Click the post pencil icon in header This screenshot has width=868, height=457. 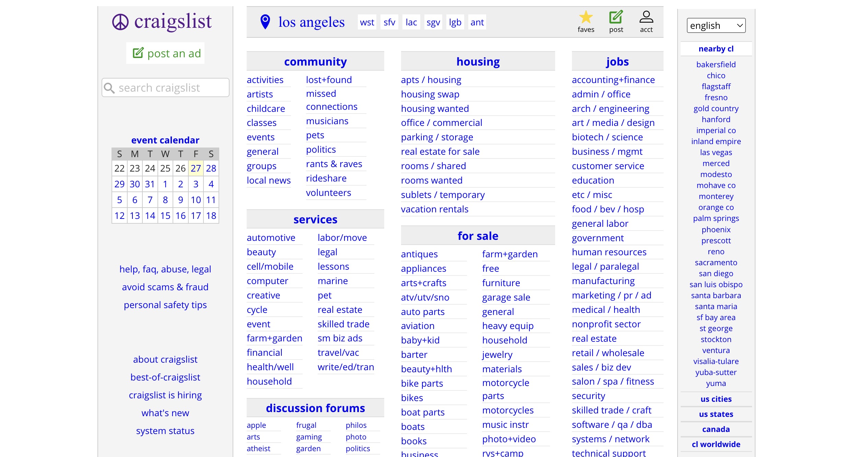pyautogui.click(x=616, y=17)
